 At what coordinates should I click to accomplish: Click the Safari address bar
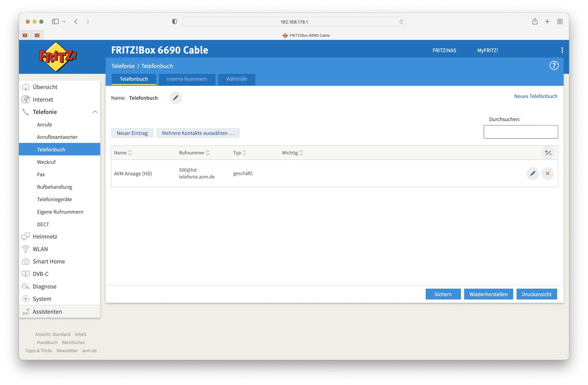tap(294, 22)
